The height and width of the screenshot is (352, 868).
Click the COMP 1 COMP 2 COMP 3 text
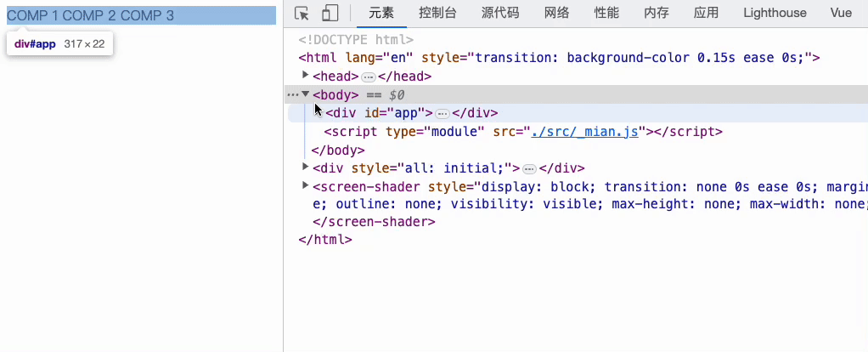[90, 15]
